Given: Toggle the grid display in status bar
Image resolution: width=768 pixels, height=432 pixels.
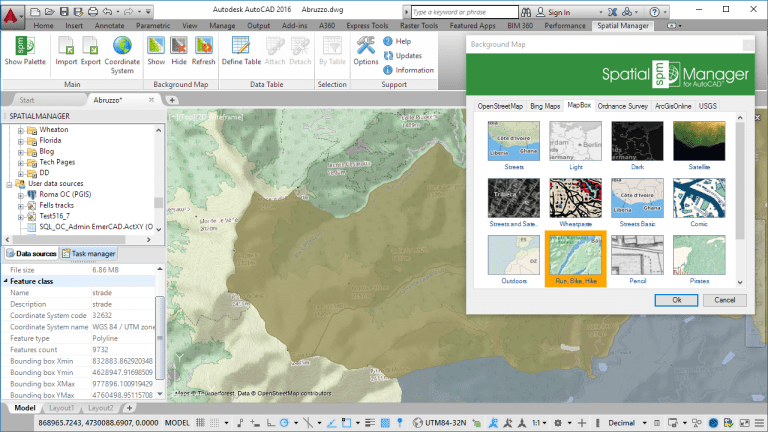Looking at the screenshot, I should click(x=200, y=423).
